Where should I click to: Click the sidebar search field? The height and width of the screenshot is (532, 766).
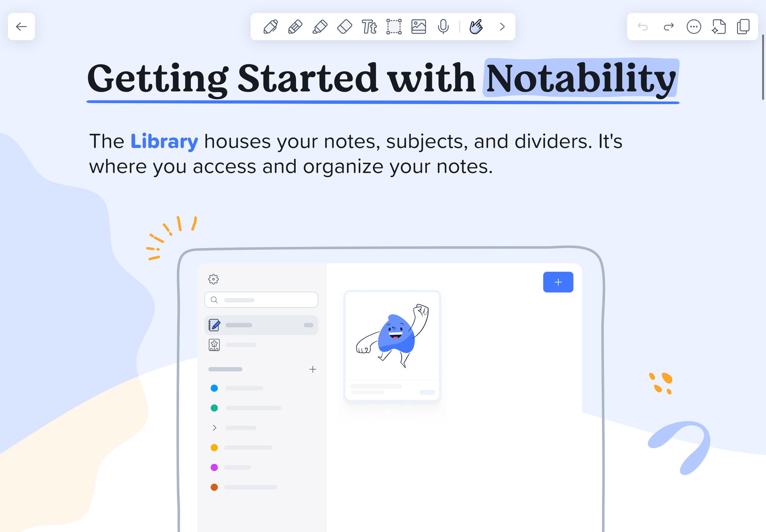click(261, 299)
